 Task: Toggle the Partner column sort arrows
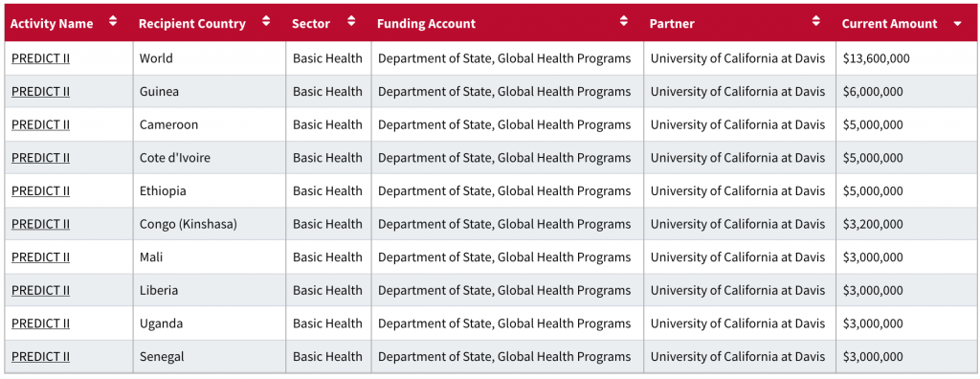[x=816, y=21]
